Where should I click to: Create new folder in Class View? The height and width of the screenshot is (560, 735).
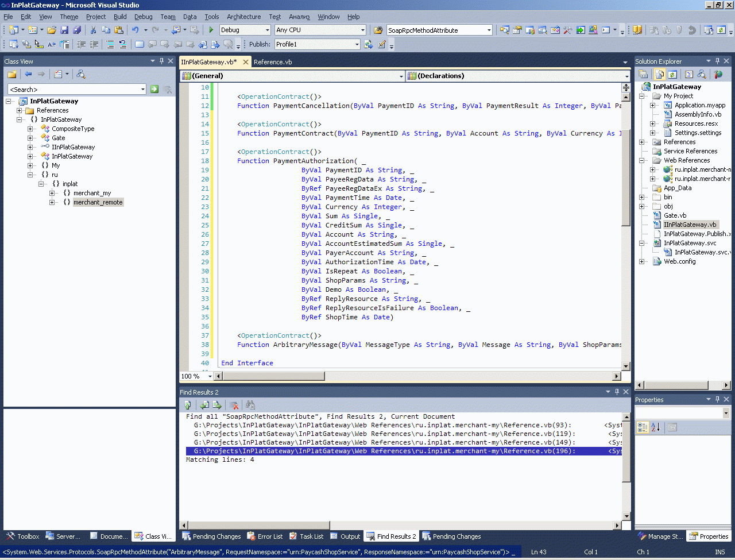point(11,74)
